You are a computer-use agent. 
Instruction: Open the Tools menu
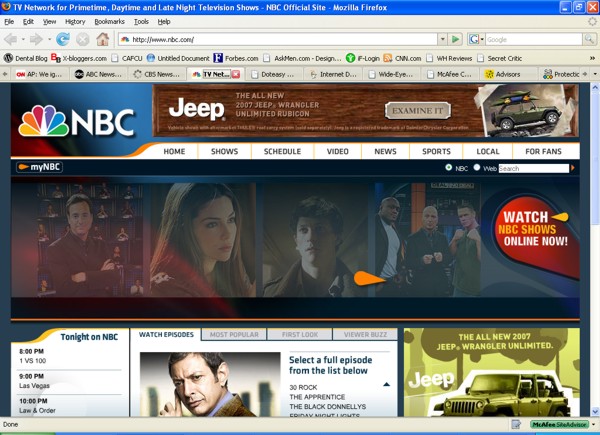pyautogui.click(x=141, y=22)
